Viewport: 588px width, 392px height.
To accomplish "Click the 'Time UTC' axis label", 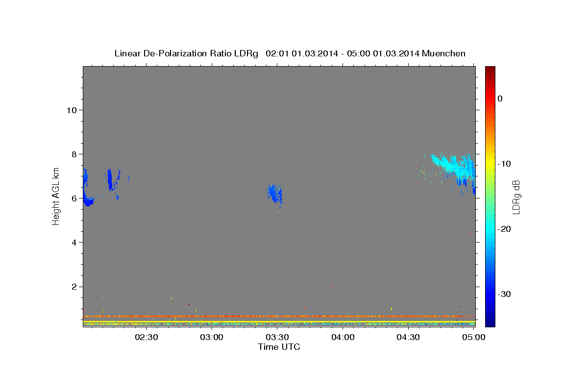I will click(279, 347).
